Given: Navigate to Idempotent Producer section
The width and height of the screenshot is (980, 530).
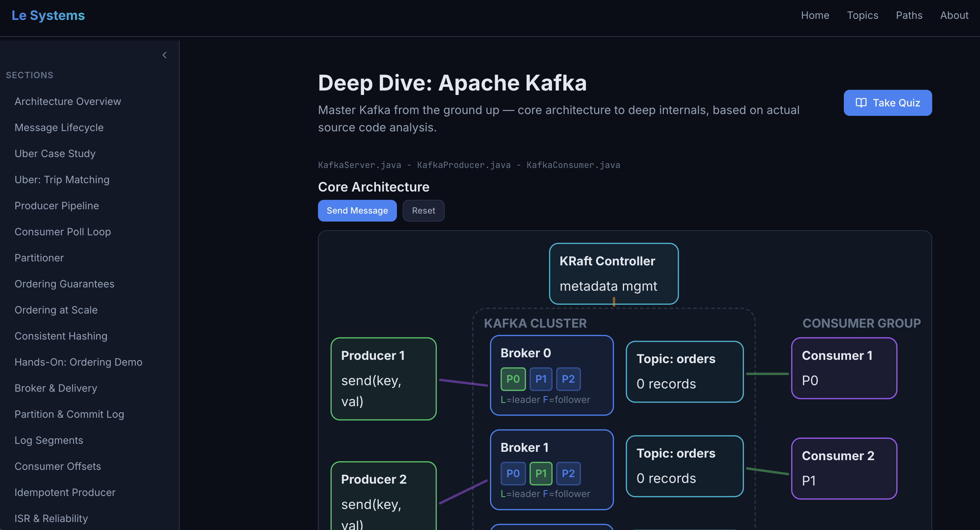Looking at the screenshot, I should click(x=65, y=492).
